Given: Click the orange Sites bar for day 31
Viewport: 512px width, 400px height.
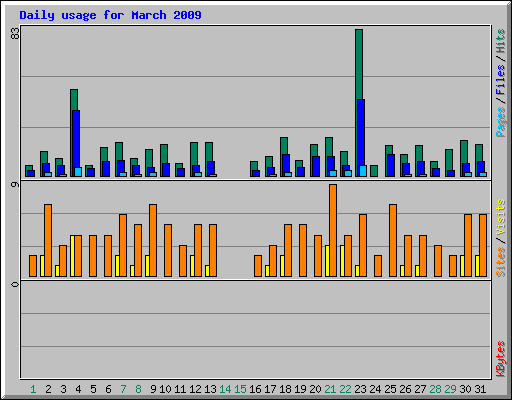Looking at the screenshot, I should 483,245.
